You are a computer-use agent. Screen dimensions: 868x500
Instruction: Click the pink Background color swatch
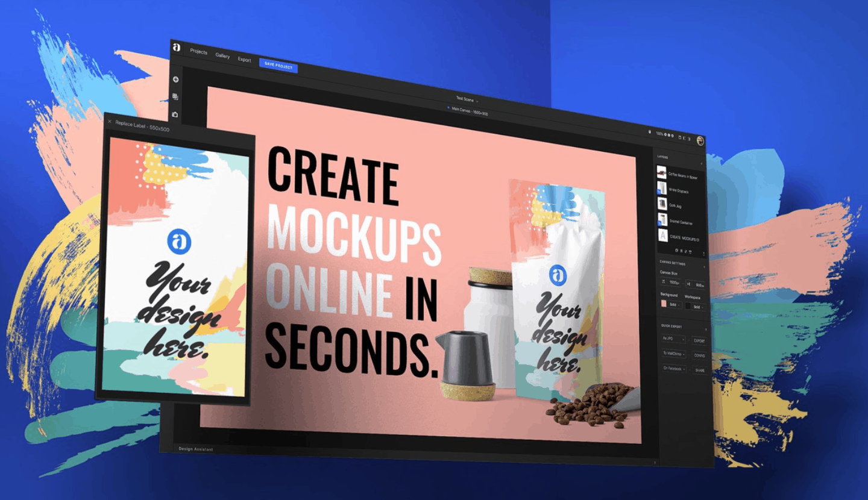point(664,304)
